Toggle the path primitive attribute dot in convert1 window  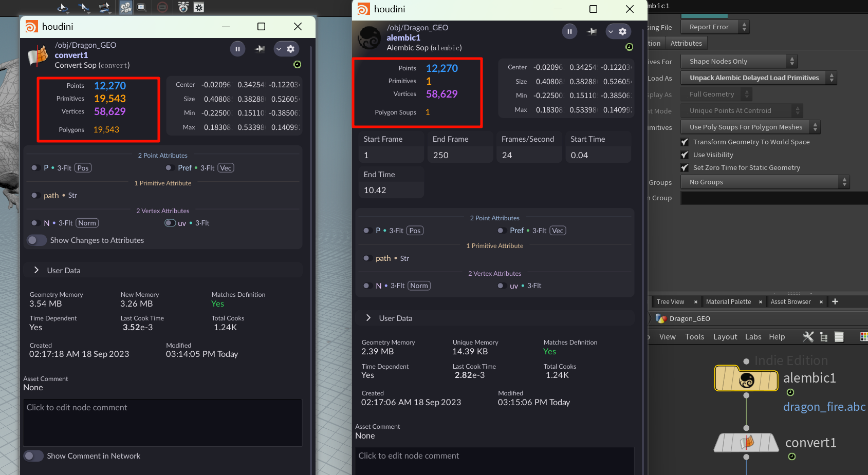coord(34,196)
